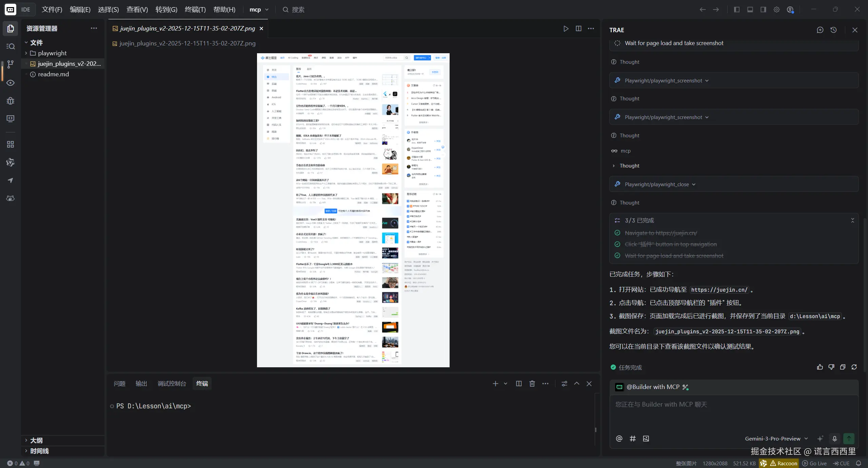Screen dimensions: 868x468
Task: Open the Extensions icon in activity bar
Action: [11, 144]
